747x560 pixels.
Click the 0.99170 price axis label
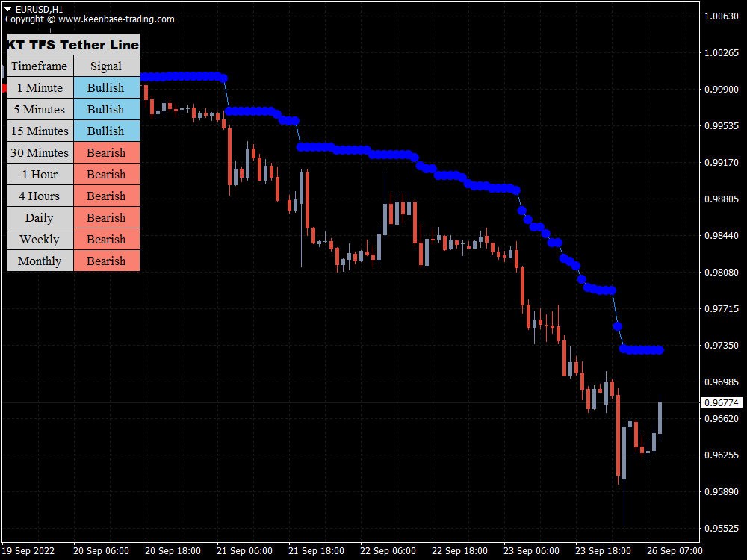(x=722, y=162)
